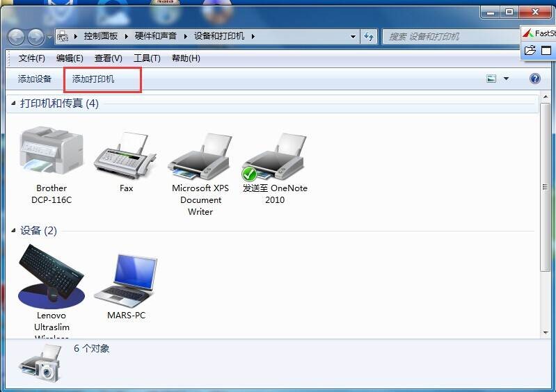This screenshot has width=556, height=392.
Task: Click the change view icon in toolbar
Action: (491, 79)
